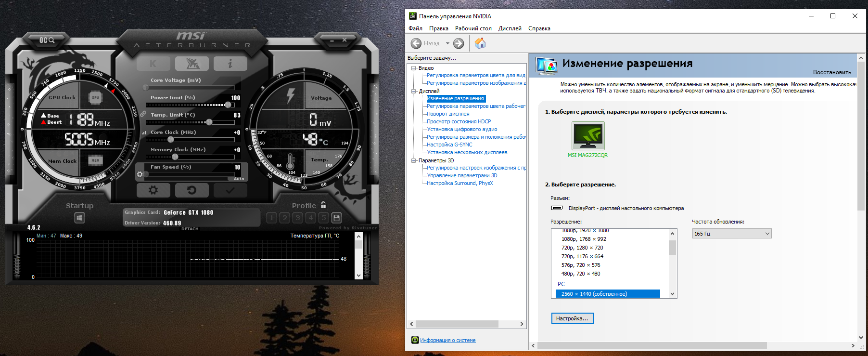This screenshot has height=356, width=868.
Task: Minimize the MSI Afterburner window
Action: (332, 40)
